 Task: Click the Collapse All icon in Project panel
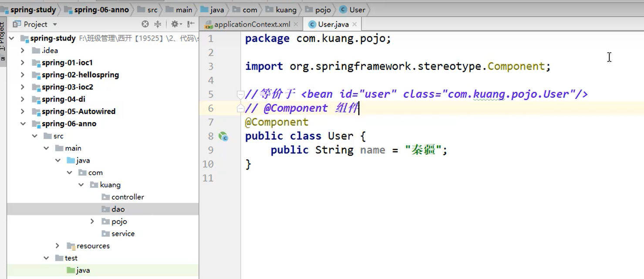[158, 24]
